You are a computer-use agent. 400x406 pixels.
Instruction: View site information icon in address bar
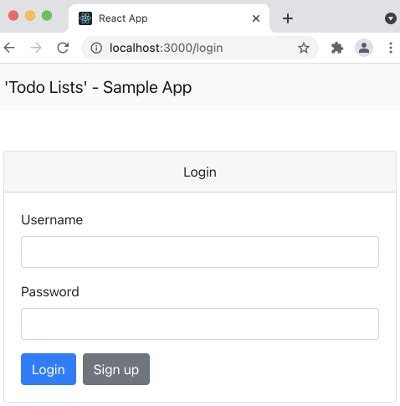(96, 48)
